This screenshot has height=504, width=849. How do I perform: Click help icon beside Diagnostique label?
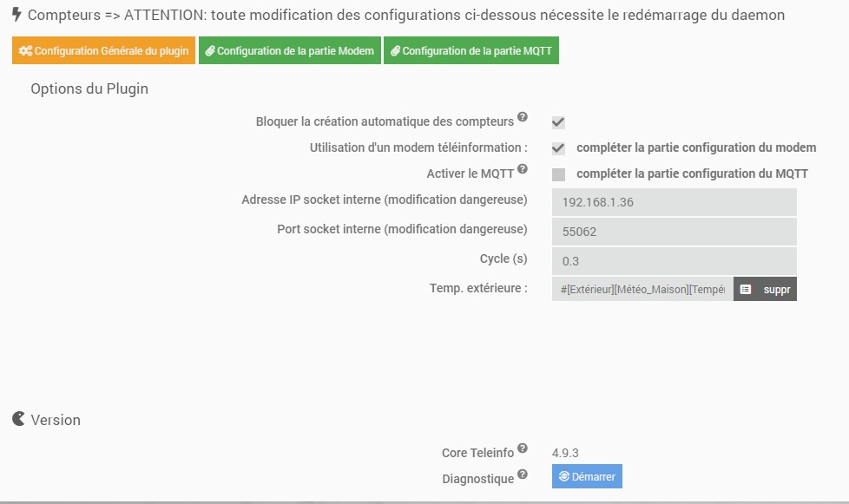[x=522, y=474]
